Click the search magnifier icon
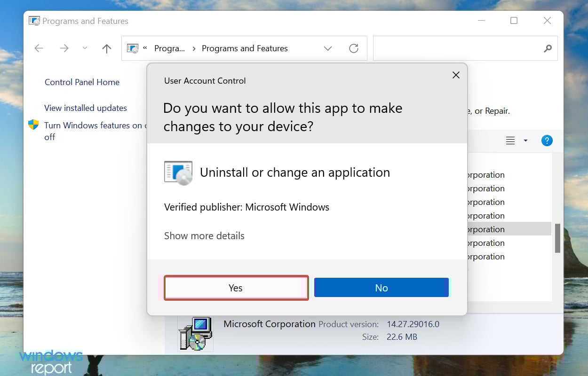 pos(548,48)
